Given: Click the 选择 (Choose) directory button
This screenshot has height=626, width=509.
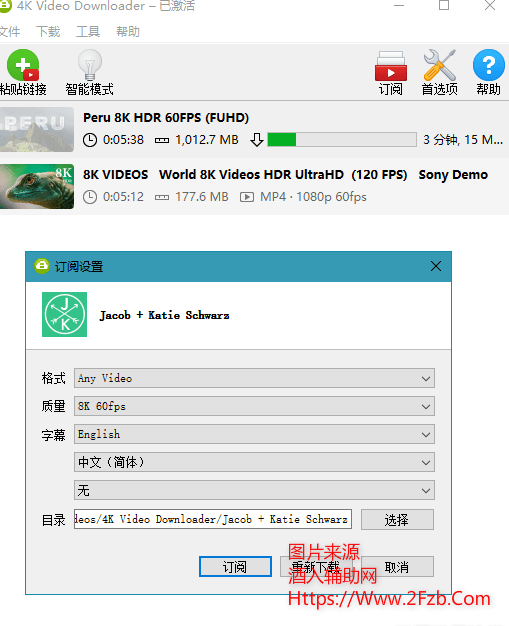Looking at the screenshot, I should click(397, 519).
